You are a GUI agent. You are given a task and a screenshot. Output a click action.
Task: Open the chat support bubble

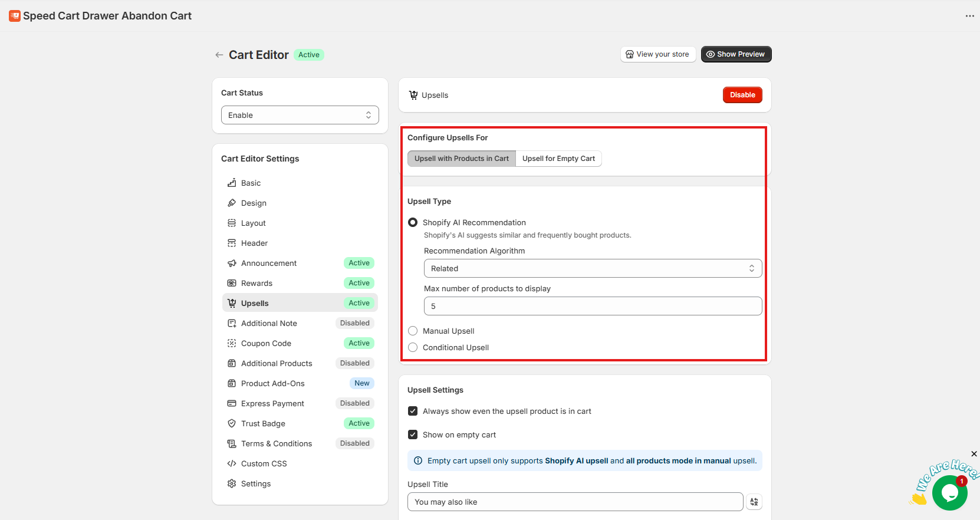point(949,493)
